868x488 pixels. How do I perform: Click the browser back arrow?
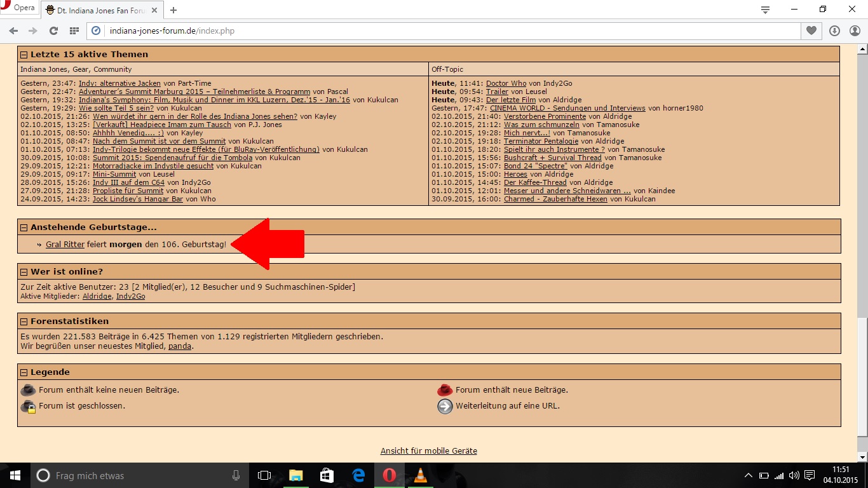13,30
